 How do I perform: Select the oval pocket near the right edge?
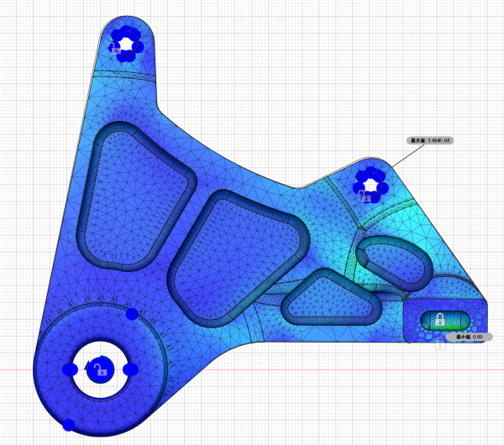coord(393,260)
